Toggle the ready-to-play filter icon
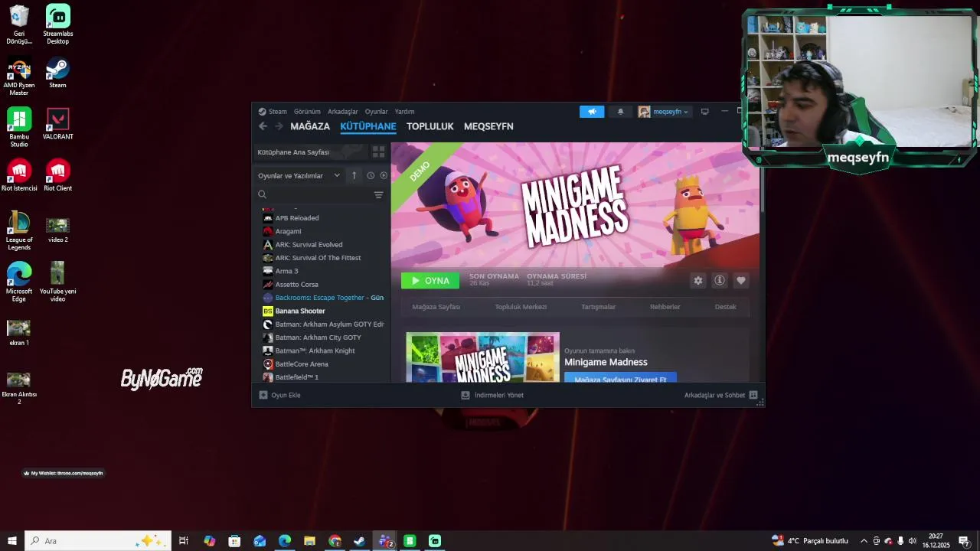 tap(384, 176)
